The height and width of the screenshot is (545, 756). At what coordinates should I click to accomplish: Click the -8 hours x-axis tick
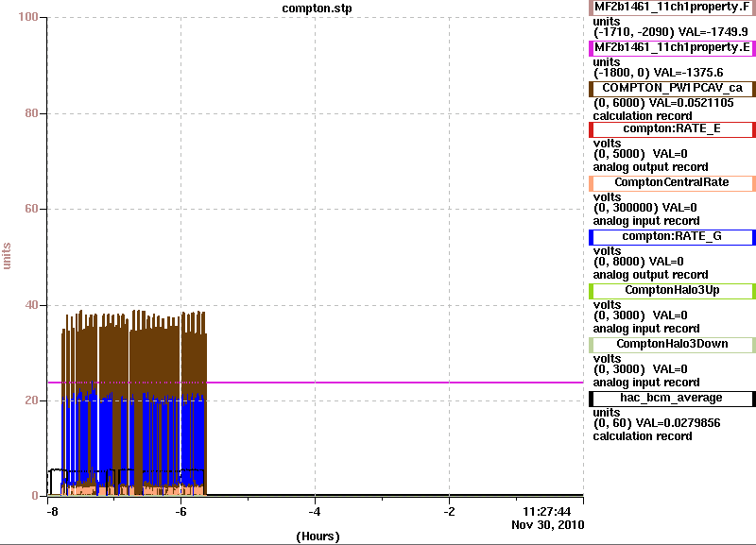pyautogui.click(x=52, y=511)
